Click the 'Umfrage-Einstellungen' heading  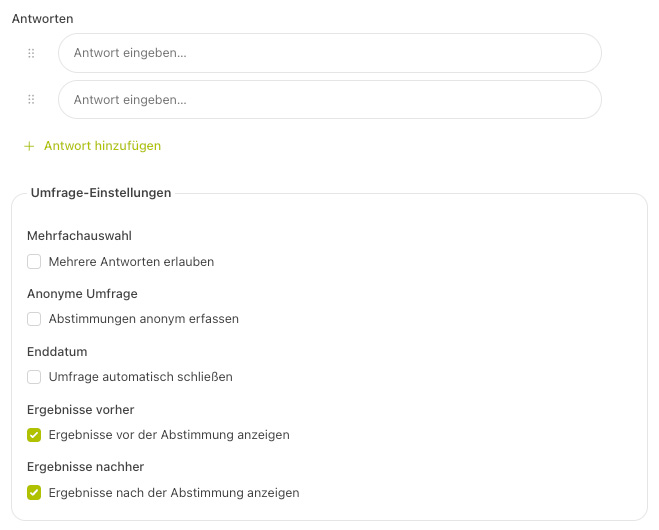[101, 193]
